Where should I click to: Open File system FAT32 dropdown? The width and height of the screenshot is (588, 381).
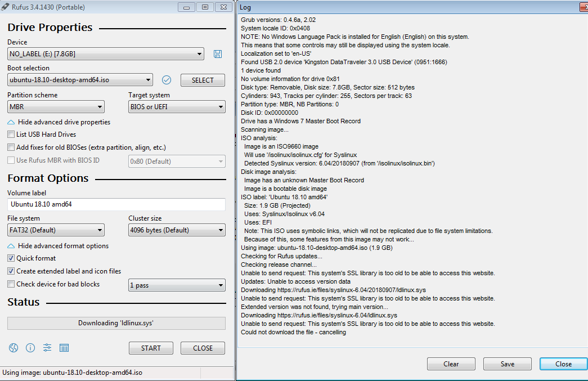tap(56, 230)
